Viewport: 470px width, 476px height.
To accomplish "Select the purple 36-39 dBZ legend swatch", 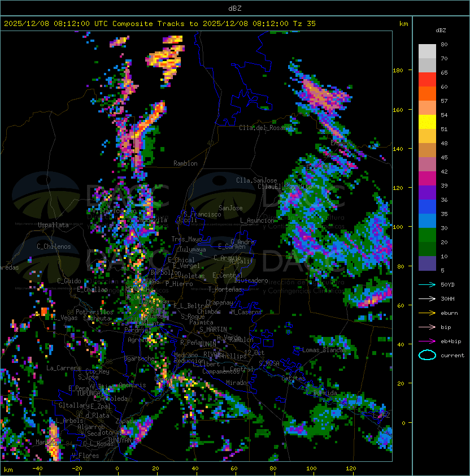I will pyautogui.click(x=427, y=193).
